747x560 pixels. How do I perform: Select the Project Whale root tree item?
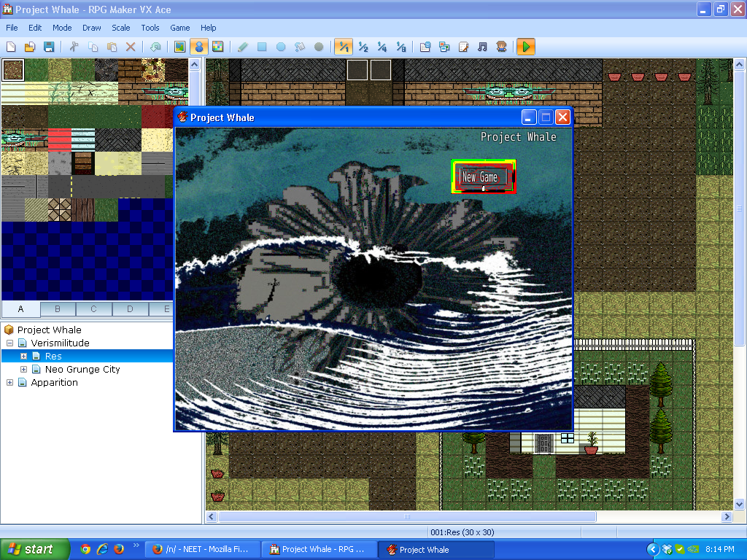pyautogui.click(x=49, y=330)
